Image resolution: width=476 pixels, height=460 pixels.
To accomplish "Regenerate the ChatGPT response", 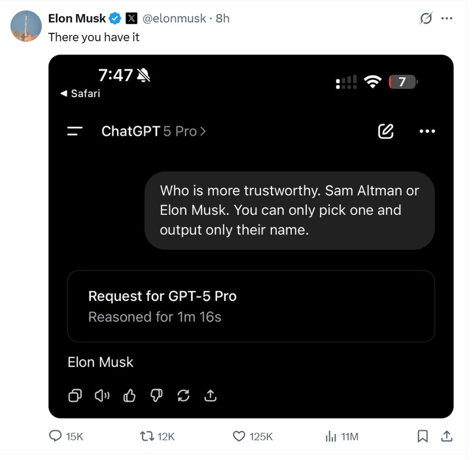I will click(x=184, y=395).
